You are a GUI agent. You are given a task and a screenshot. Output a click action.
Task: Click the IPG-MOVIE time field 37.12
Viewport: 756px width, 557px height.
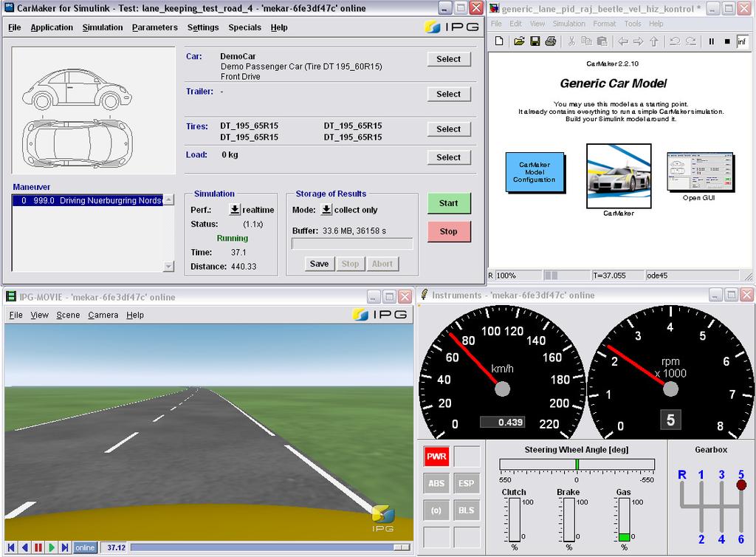[116, 547]
